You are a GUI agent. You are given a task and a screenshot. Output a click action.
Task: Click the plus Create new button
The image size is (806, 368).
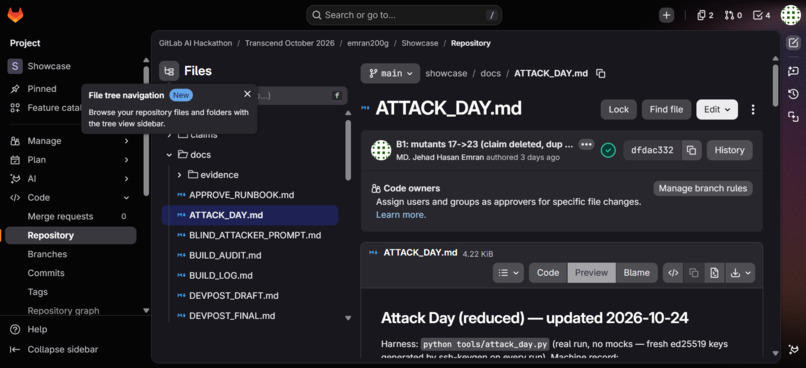pos(667,15)
